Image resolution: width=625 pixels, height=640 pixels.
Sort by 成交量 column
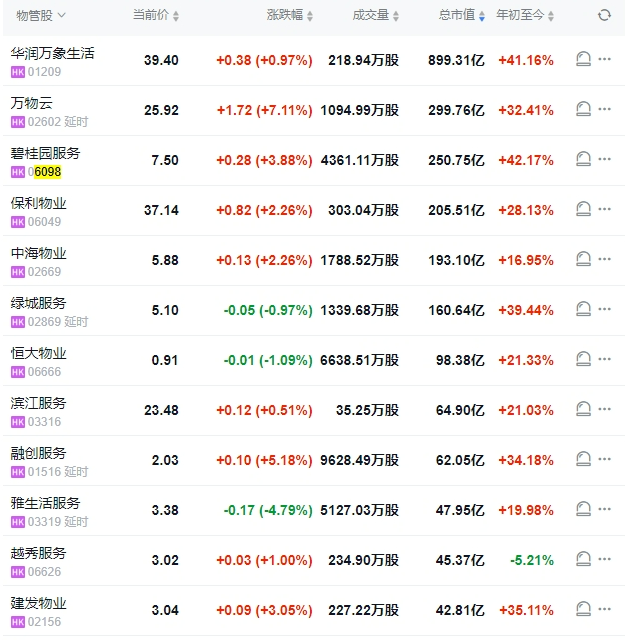pyautogui.click(x=376, y=16)
